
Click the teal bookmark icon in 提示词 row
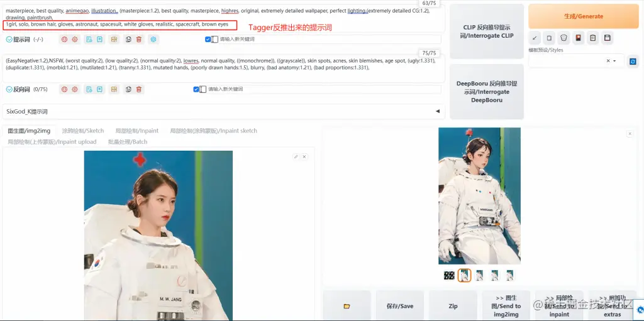(x=99, y=40)
